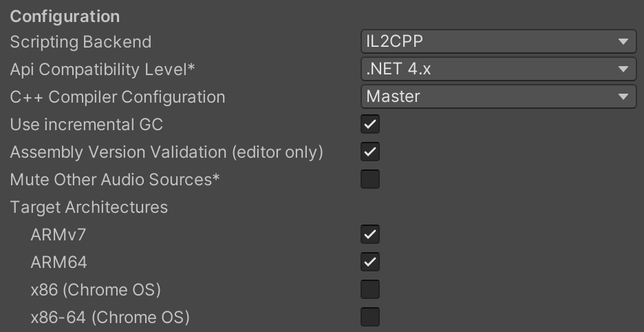Image resolution: width=644 pixels, height=332 pixels.
Task: Click the Mute Other Audio Sources label
Action: (x=115, y=180)
